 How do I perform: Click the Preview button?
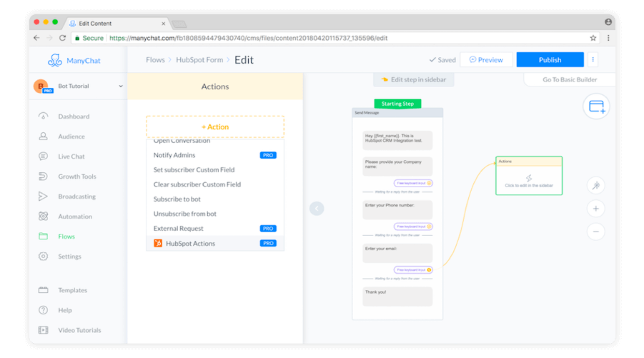(x=486, y=59)
